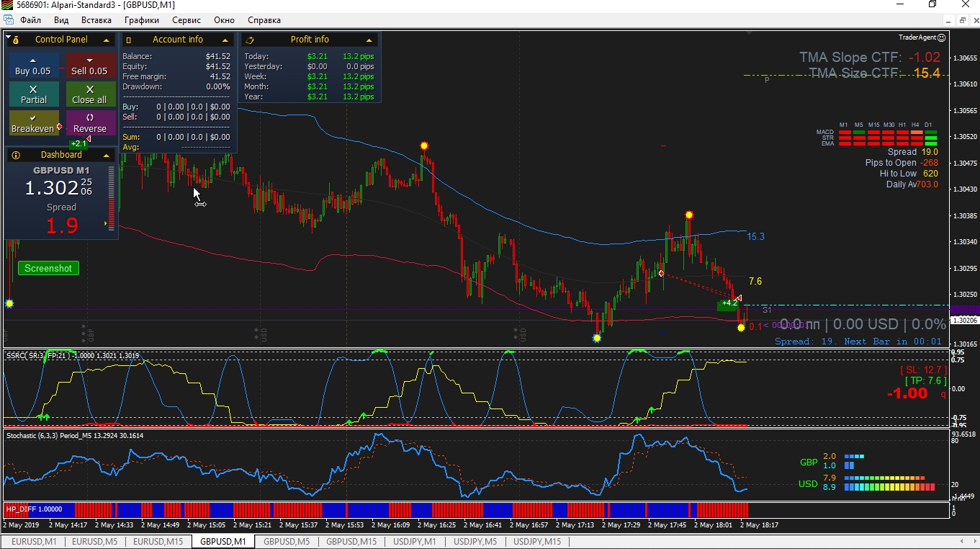Click the Account info panel icon
This screenshot has height=549, width=980.
click(x=127, y=40)
